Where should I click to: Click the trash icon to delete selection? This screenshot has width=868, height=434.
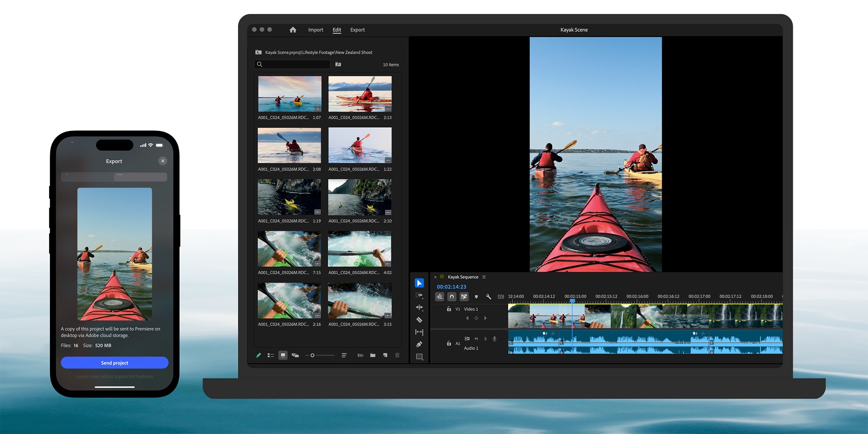[397, 355]
